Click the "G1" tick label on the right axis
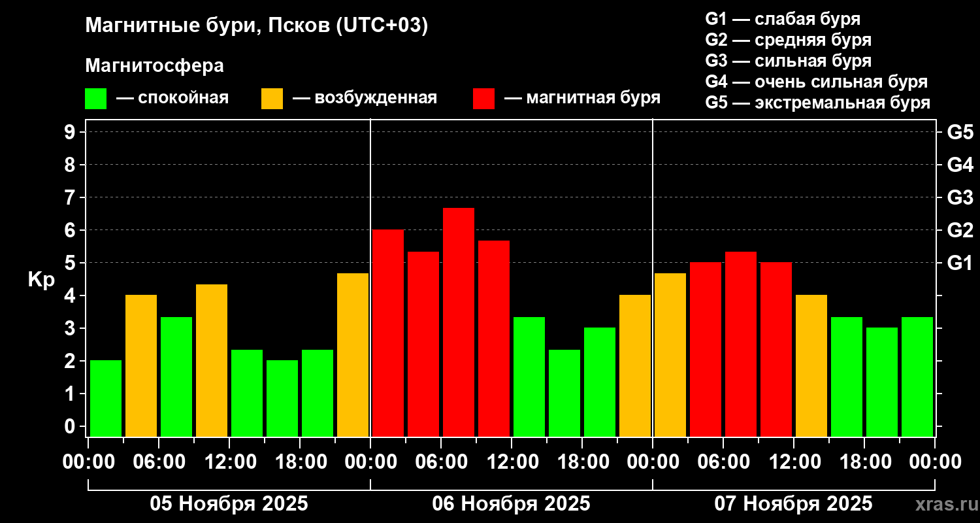 960,263
